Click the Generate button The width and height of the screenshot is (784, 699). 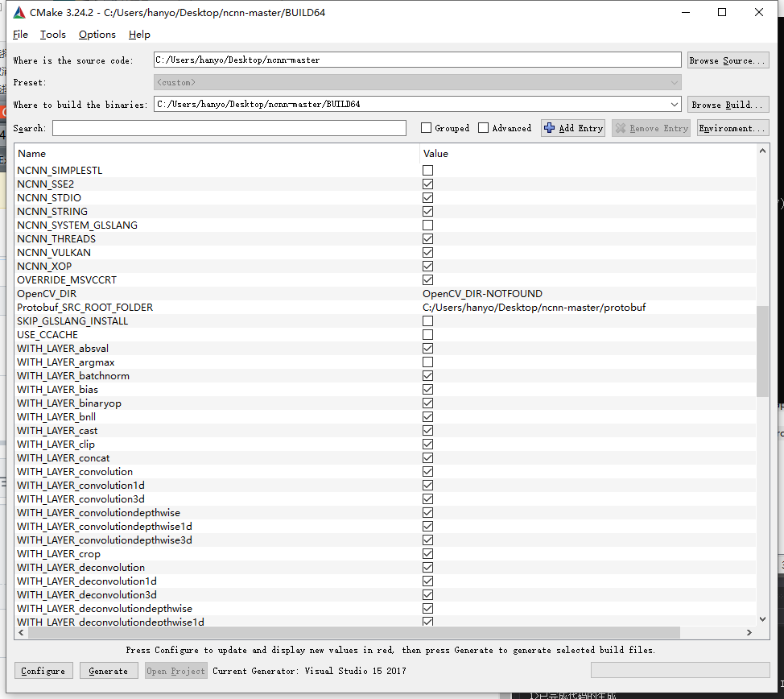pyautogui.click(x=109, y=671)
